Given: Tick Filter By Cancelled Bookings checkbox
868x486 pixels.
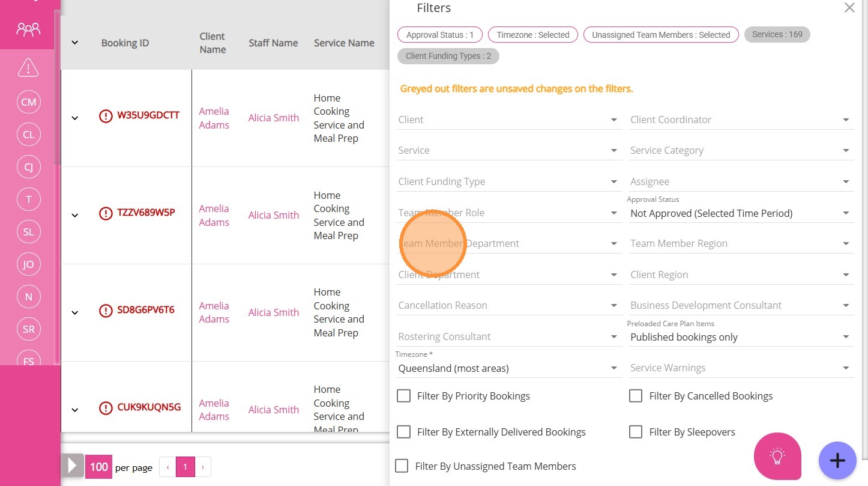Looking at the screenshot, I should click(x=636, y=396).
